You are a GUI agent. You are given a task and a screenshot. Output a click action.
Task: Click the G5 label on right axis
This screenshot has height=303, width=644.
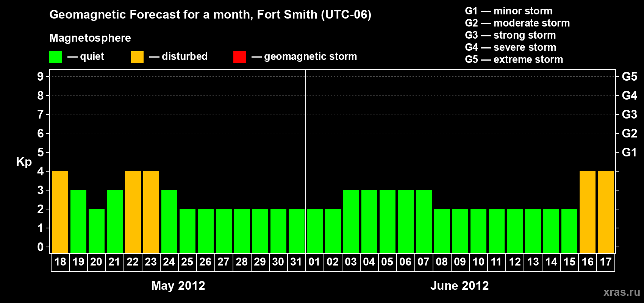click(x=630, y=77)
